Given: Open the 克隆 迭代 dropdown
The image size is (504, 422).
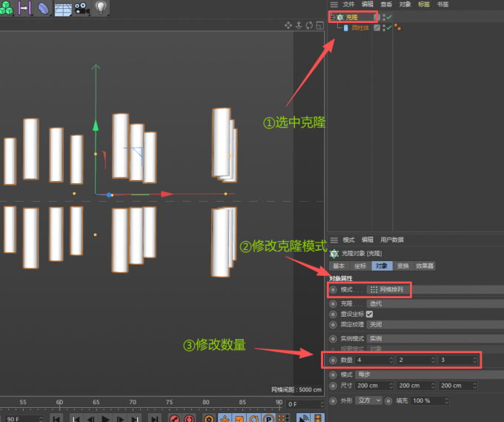Looking at the screenshot, I should (x=435, y=304).
